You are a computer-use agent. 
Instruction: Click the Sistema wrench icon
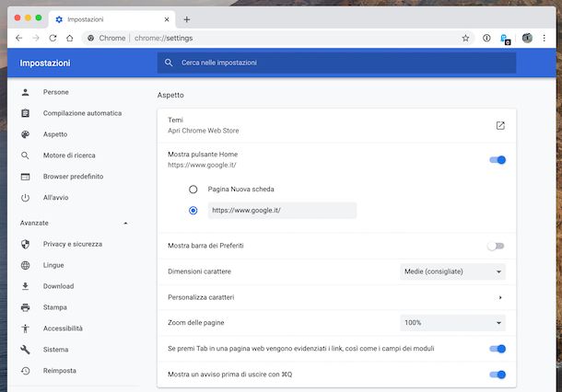(x=25, y=350)
